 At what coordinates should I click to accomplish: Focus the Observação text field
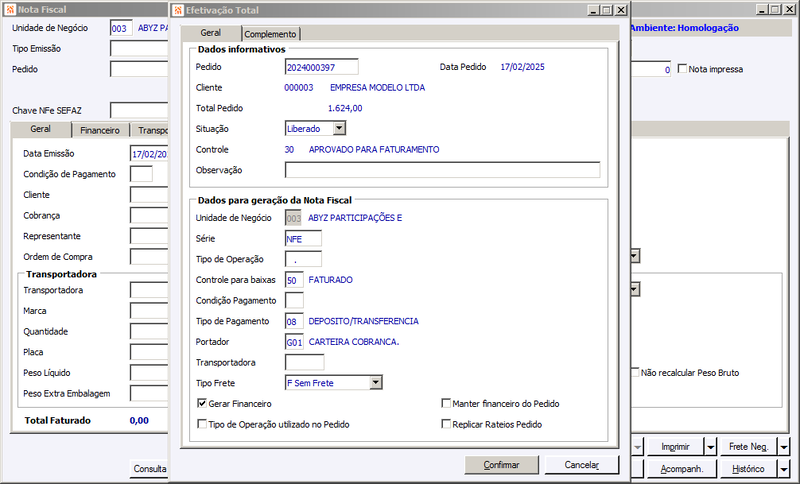coord(442,170)
